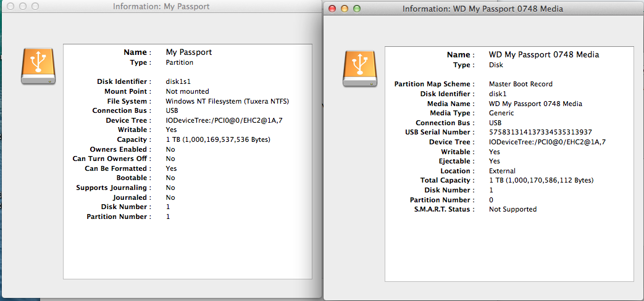Click the USB drive icon in WD My Passport 0748 Media window
The width and height of the screenshot is (644, 301).
pyautogui.click(x=360, y=68)
